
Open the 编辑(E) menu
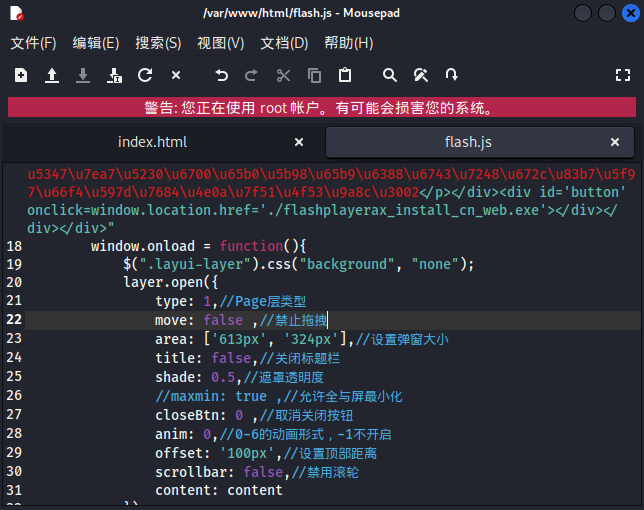[96, 43]
